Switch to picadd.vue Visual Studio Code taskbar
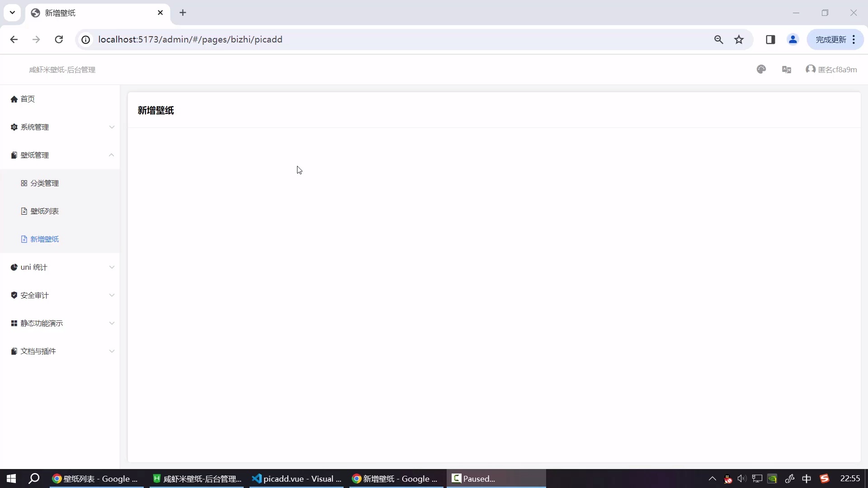Viewport: 868px width, 488px height. coord(297,479)
